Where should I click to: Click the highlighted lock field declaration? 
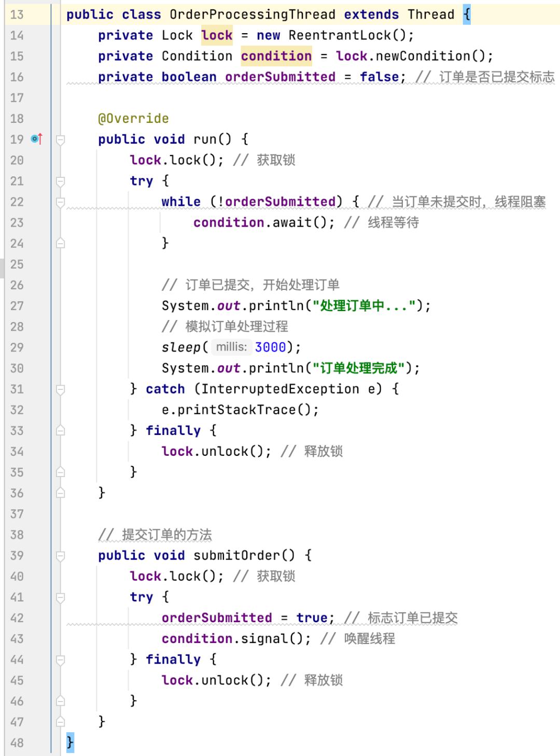tap(217, 35)
